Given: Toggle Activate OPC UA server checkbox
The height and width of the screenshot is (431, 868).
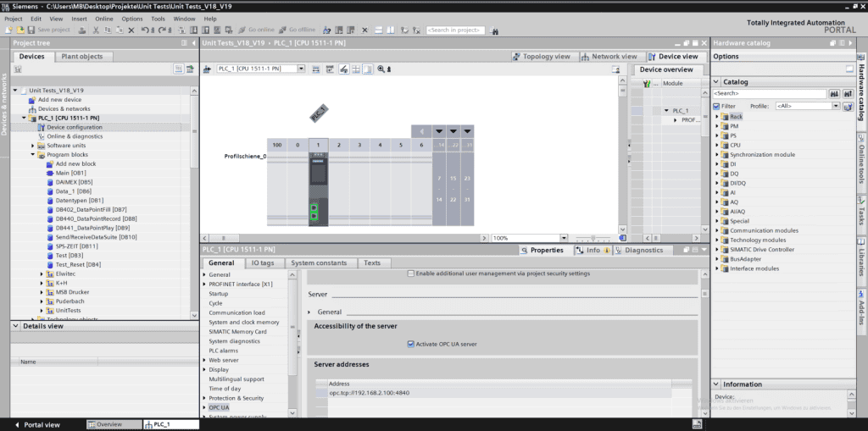Looking at the screenshot, I should (411, 344).
